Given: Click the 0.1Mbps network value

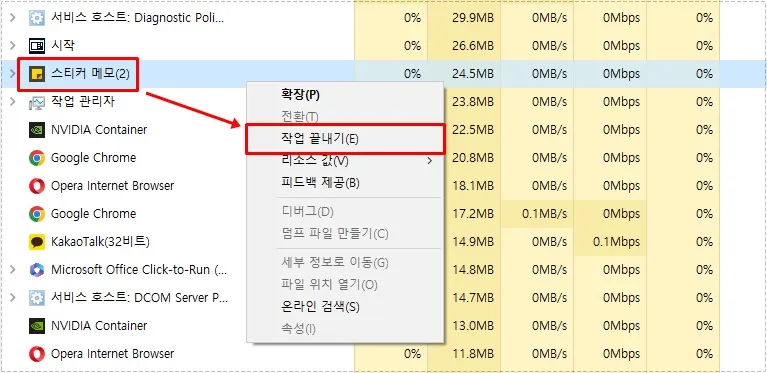Looking at the screenshot, I should point(616,241).
